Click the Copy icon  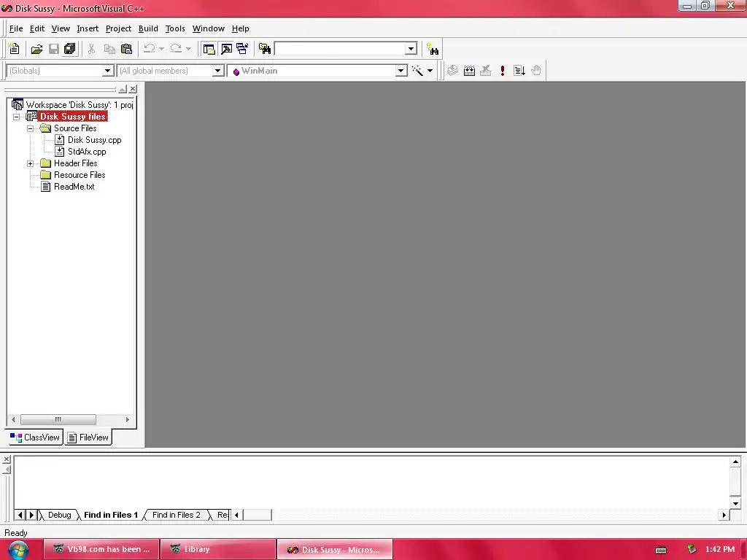pos(109,49)
